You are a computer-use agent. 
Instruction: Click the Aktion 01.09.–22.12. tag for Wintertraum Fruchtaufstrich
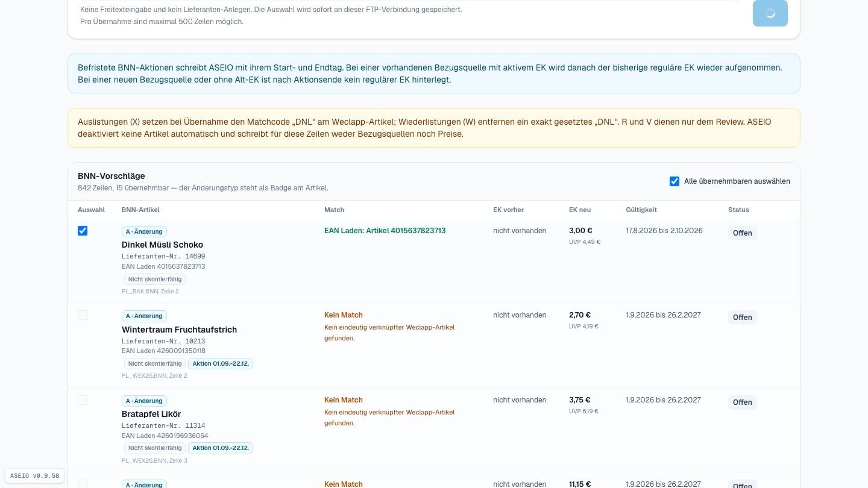click(x=221, y=363)
